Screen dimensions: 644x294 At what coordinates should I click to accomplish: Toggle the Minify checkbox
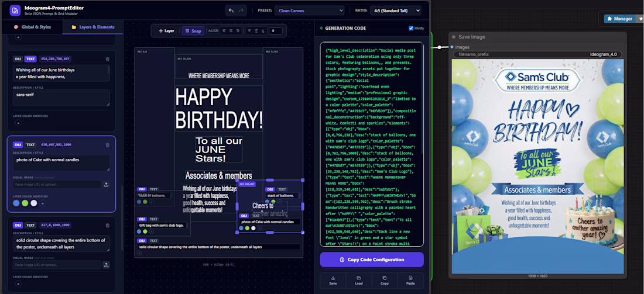click(411, 28)
